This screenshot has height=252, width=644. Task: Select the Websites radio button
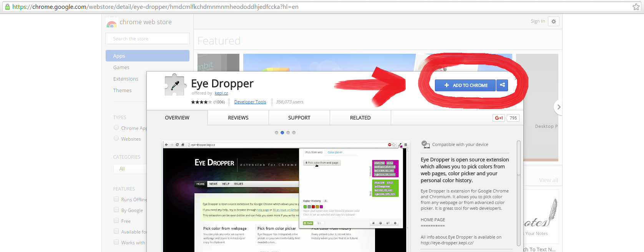pyautogui.click(x=116, y=138)
